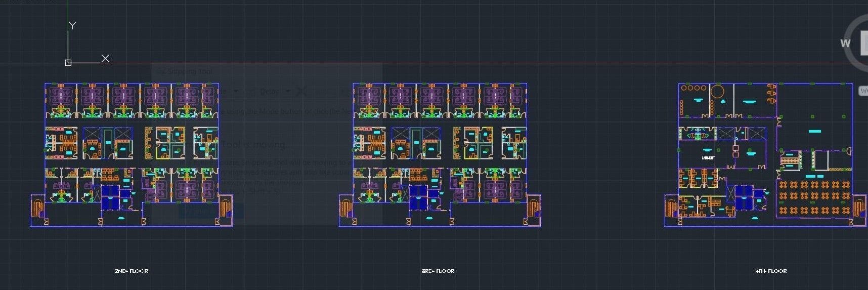
Task: Select the large circle in 4th floor top room
Action: [717, 92]
